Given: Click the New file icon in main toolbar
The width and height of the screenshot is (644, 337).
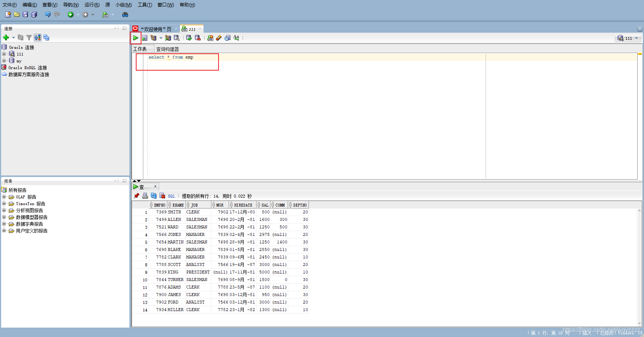Looking at the screenshot, I should (x=8, y=15).
